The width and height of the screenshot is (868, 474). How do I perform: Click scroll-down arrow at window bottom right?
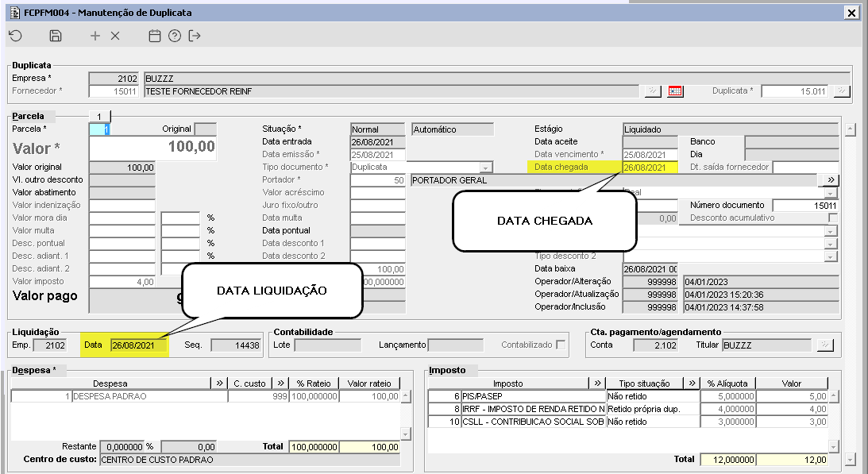click(x=851, y=459)
